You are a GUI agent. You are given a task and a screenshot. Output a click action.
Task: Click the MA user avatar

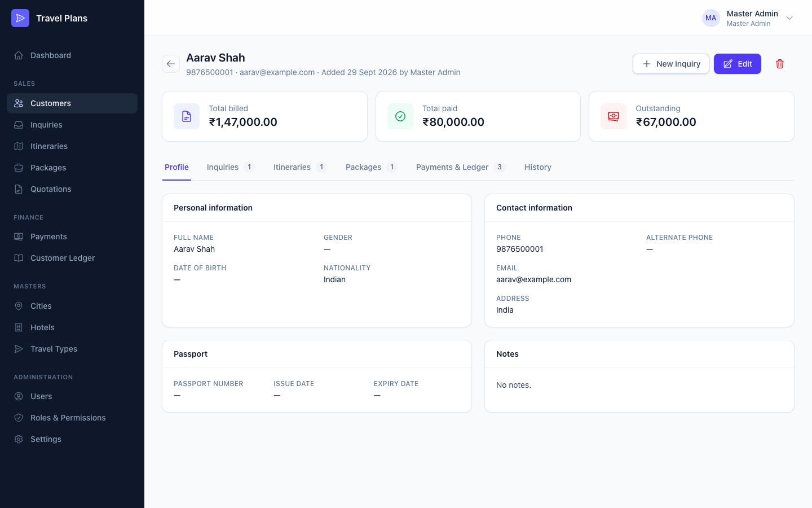click(x=711, y=18)
